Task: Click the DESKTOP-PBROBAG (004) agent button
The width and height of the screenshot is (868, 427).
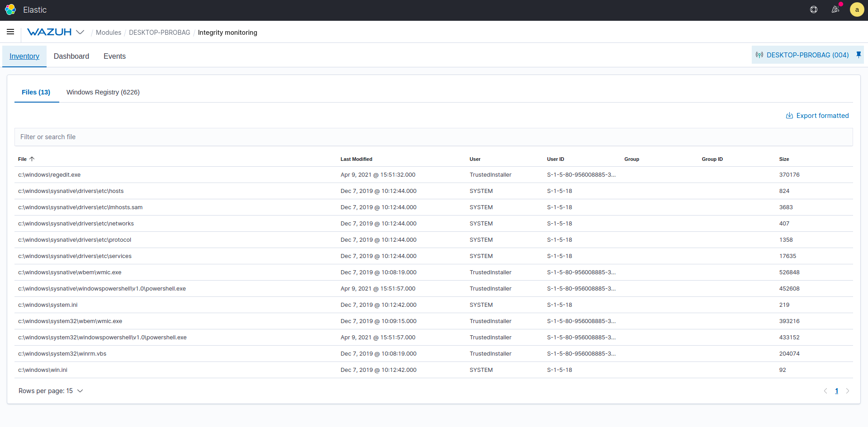Action: coord(808,55)
